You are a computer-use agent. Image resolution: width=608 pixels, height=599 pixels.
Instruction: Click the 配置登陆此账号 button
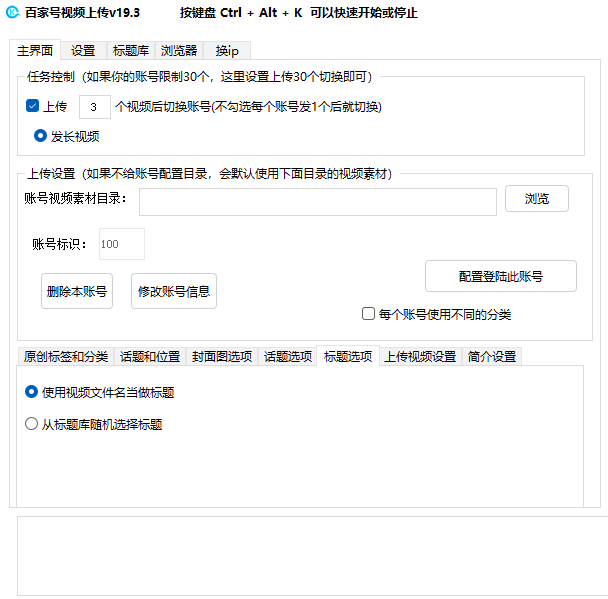[501, 276]
